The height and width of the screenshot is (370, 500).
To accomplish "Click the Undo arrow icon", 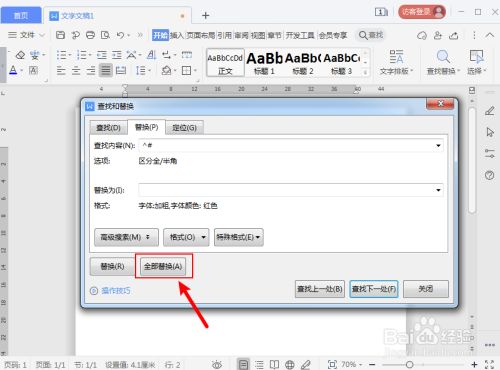I will pyautogui.click(x=120, y=35).
